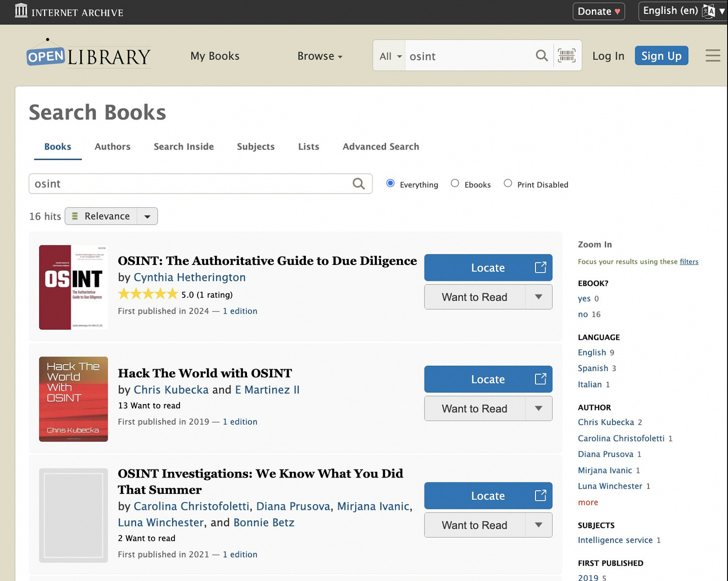Filter language by English
Viewport: 728px width, 581px height.
(x=592, y=352)
